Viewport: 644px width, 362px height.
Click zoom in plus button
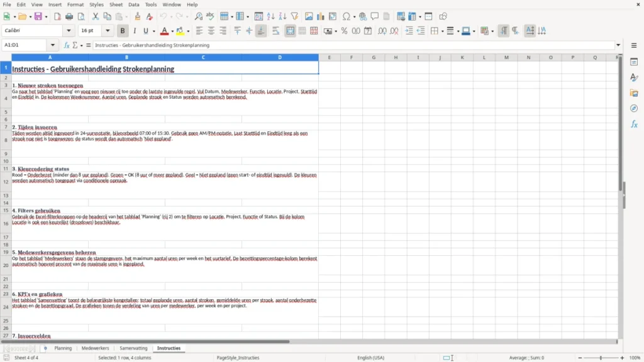point(622,358)
